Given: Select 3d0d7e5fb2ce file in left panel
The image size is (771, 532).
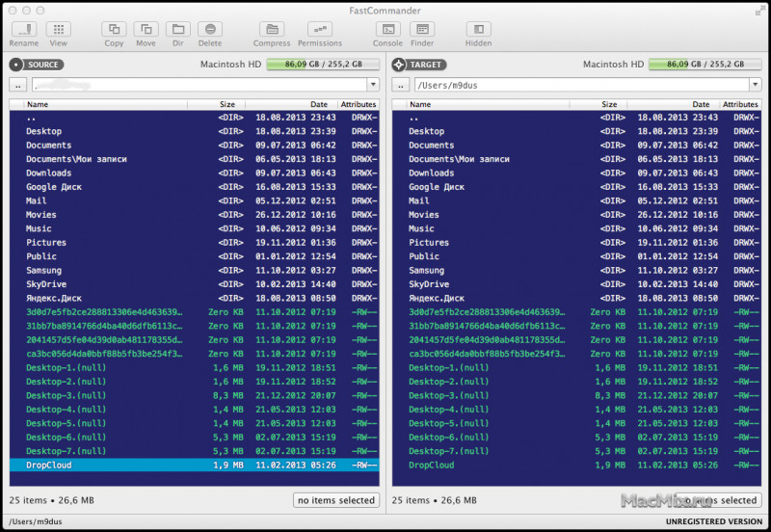Looking at the screenshot, I should [195, 311].
